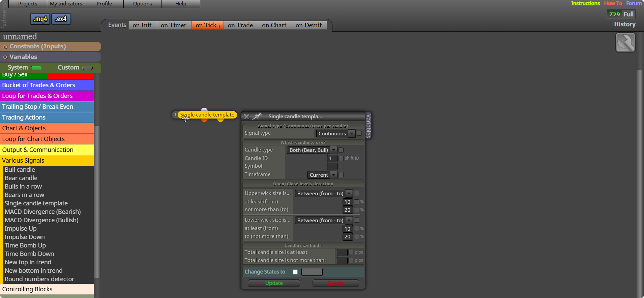Click the blocks list vertical scrollbar
Screen dimensions: 644x298
pyautogui.click(x=97, y=202)
